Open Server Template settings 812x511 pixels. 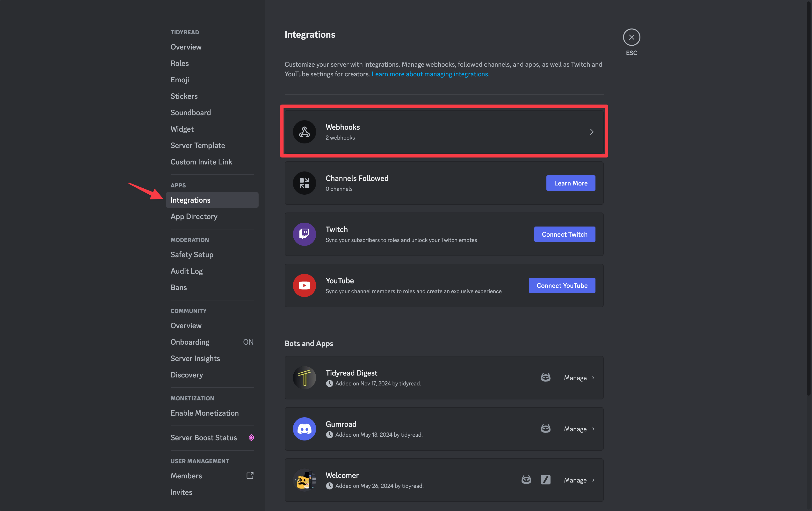click(212, 145)
